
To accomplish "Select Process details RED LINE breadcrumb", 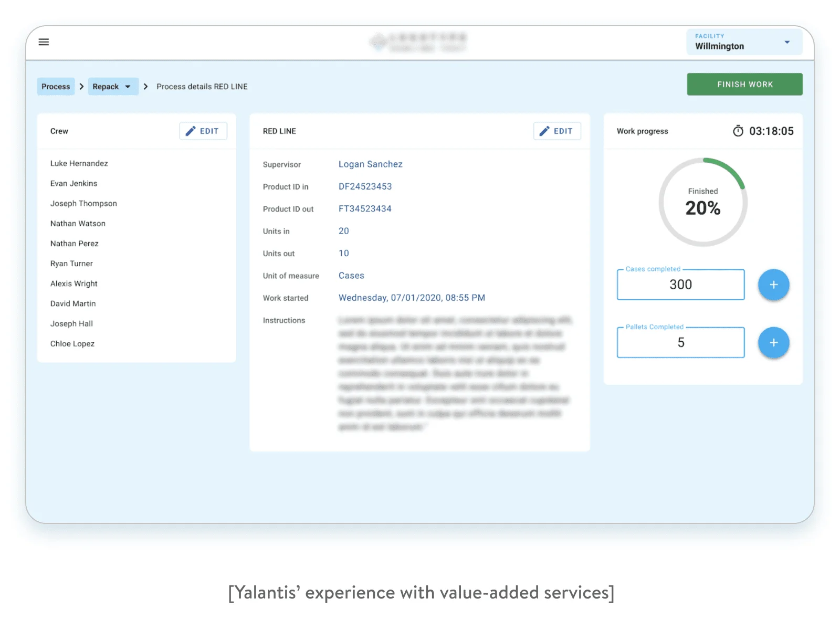I will coord(202,87).
